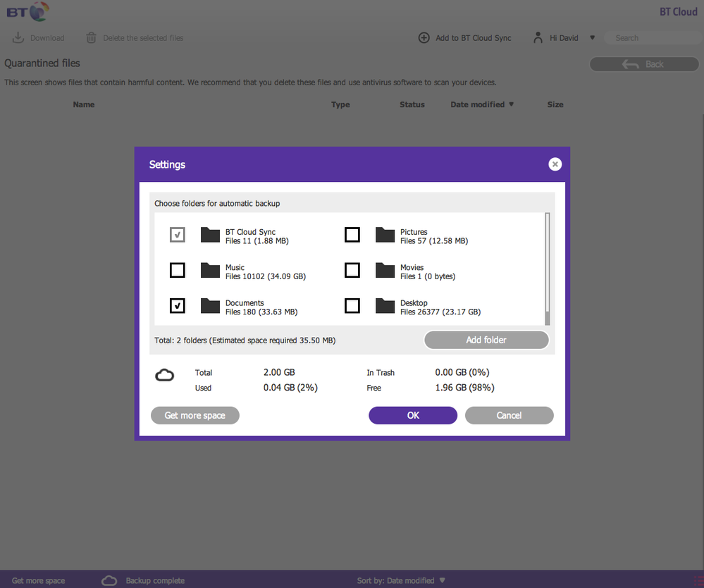704x588 pixels.
Task: Sort by the Type column header
Action: [x=340, y=104]
